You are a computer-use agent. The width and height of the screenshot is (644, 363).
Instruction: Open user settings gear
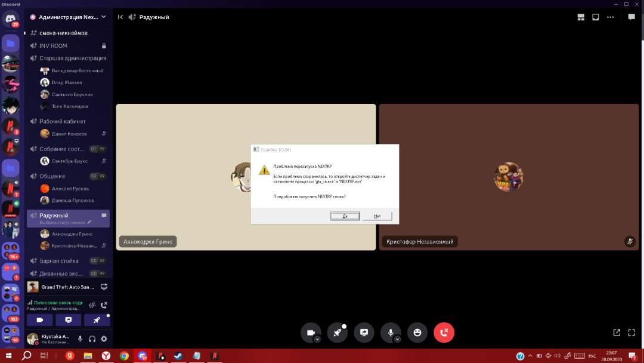104,339
